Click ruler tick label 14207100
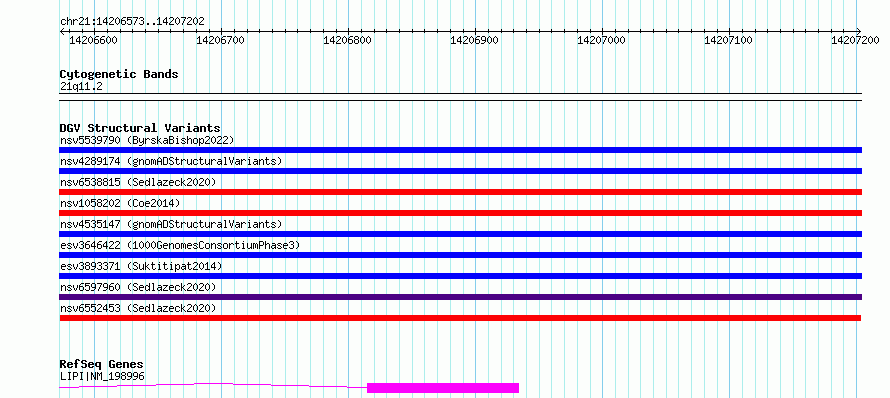The image size is (890, 398). click(729, 40)
